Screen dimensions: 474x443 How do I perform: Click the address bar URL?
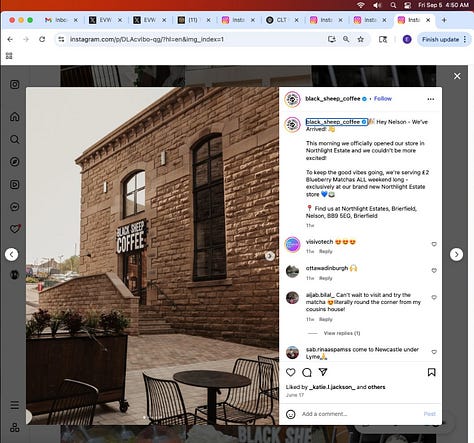[147, 39]
